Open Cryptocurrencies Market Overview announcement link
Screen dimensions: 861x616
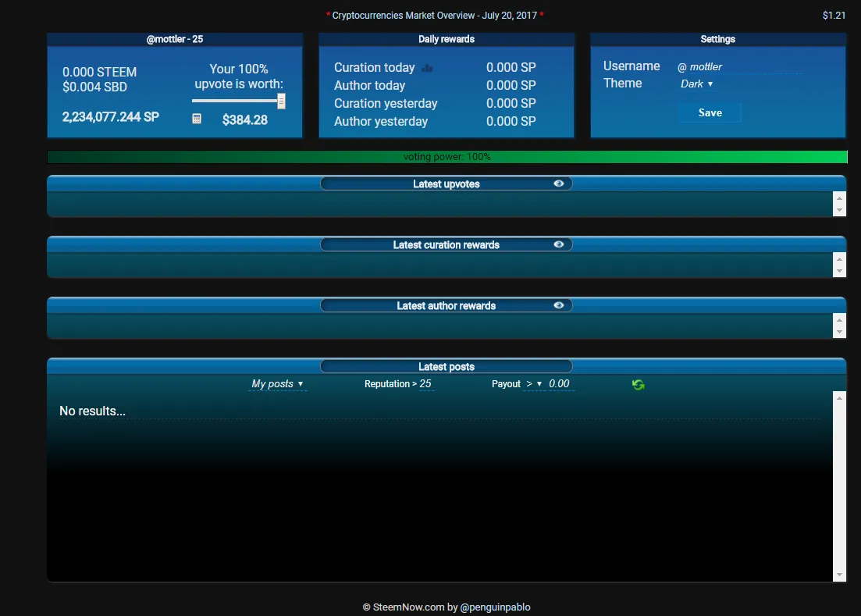click(x=434, y=16)
